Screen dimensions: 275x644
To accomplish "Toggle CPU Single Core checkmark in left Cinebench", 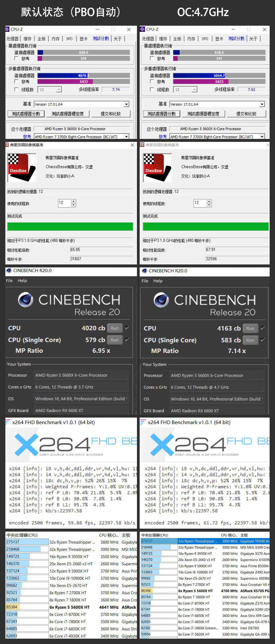I will [x=127, y=340].
